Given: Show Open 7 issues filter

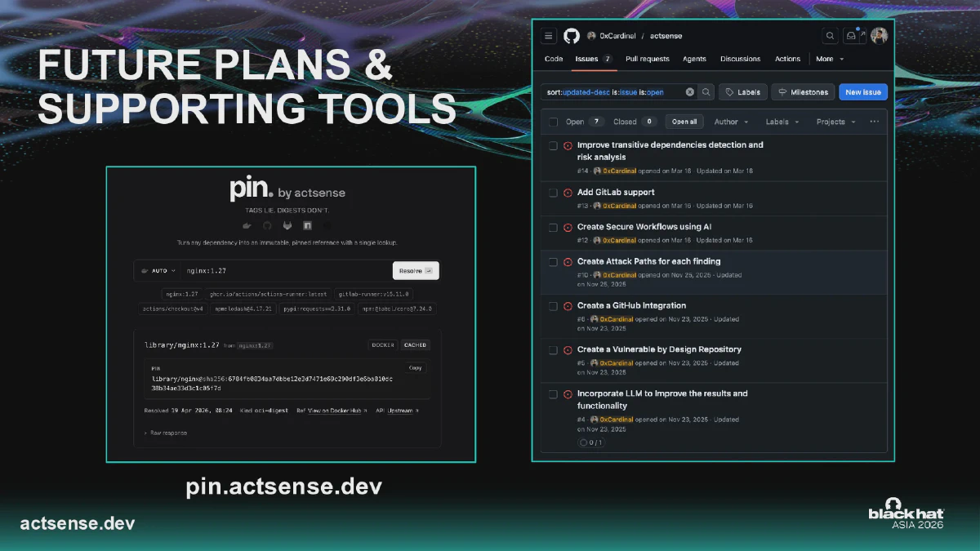Looking at the screenshot, I should pyautogui.click(x=584, y=122).
